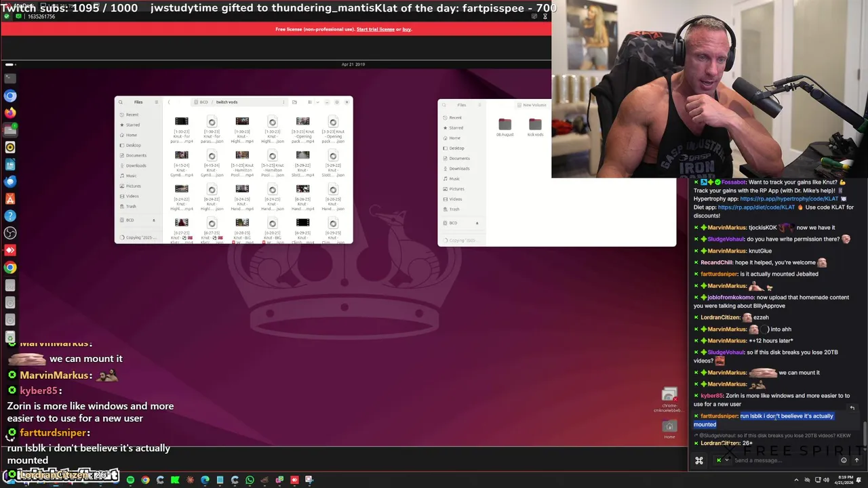Open the 08 August folder

[505, 127]
